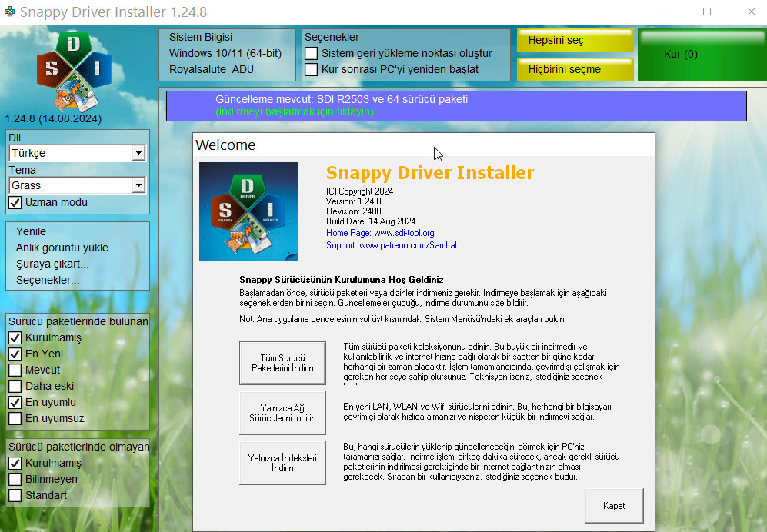
Task: Uncheck the En Yeni filter
Action: pyautogui.click(x=15, y=354)
